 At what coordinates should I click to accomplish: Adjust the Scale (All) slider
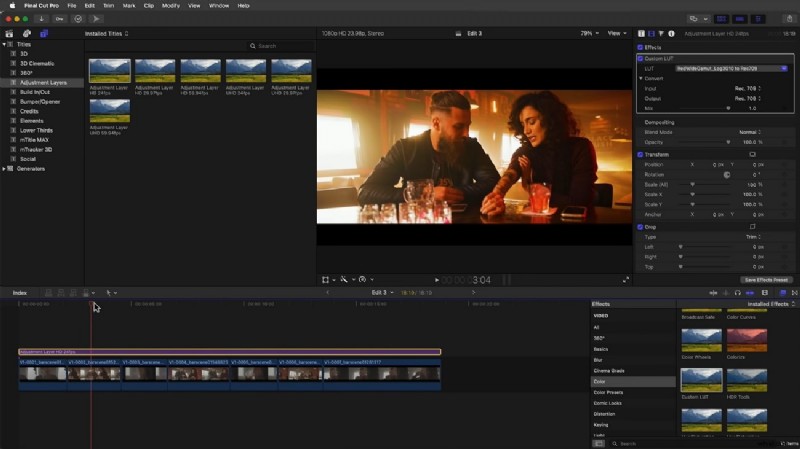click(692, 185)
